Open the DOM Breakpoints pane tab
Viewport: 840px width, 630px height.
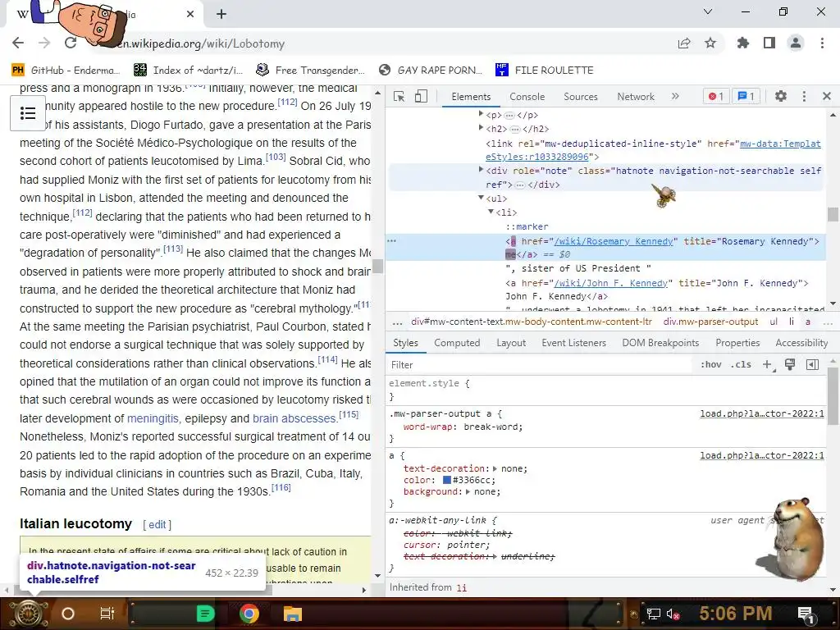coord(660,343)
